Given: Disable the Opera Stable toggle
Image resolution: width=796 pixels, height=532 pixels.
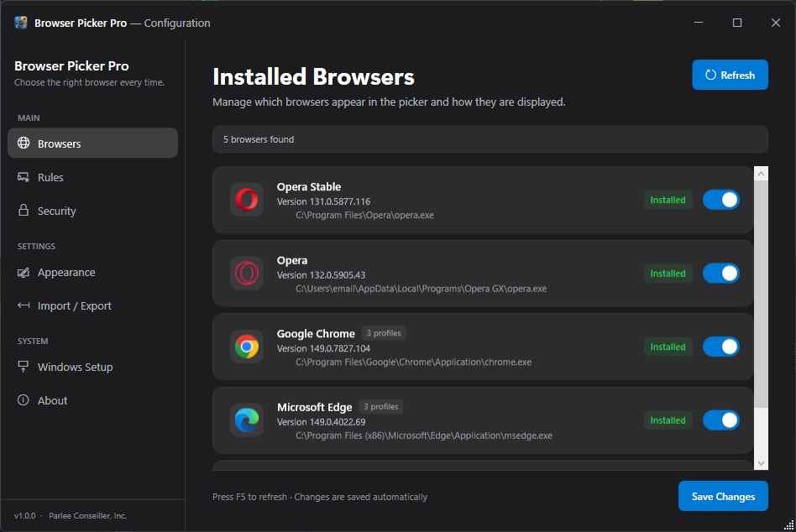Looking at the screenshot, I should click(721, 200).
